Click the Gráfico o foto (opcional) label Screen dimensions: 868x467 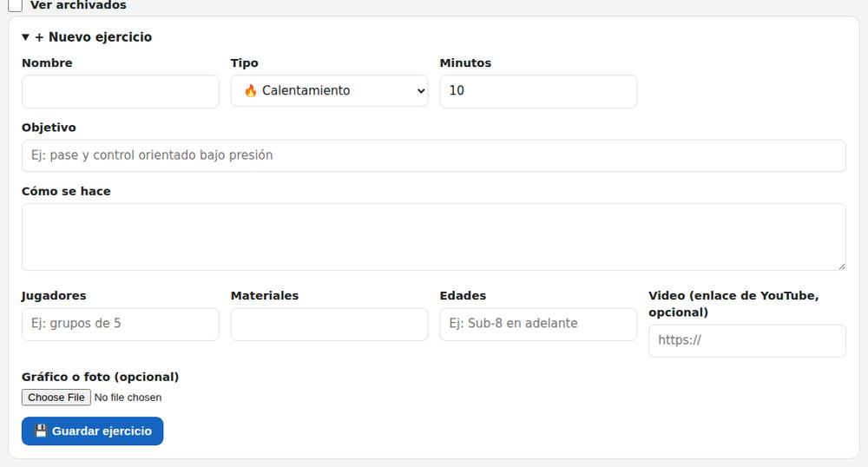click(100, 377)
